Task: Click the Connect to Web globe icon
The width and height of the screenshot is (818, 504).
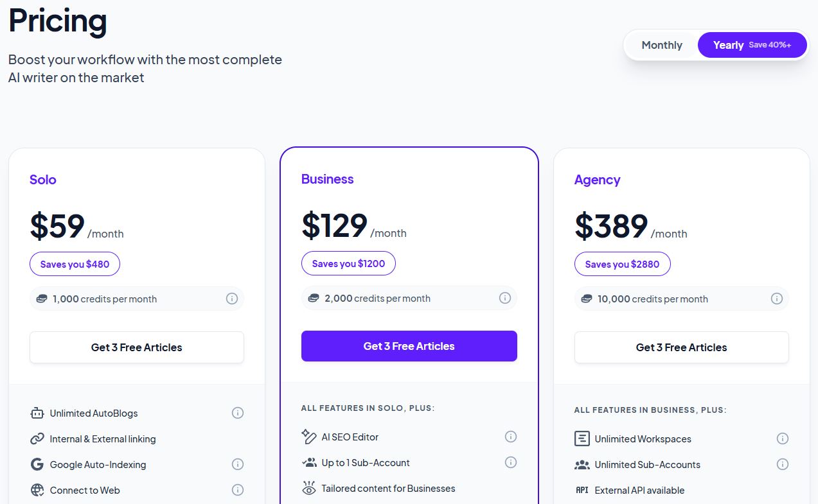Action: click(x=37, y=490)
